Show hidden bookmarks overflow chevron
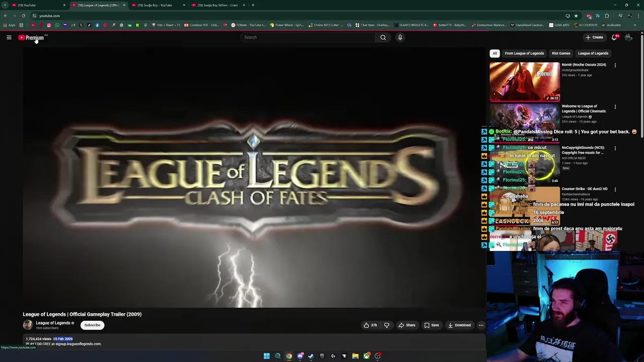 point(635,25)
